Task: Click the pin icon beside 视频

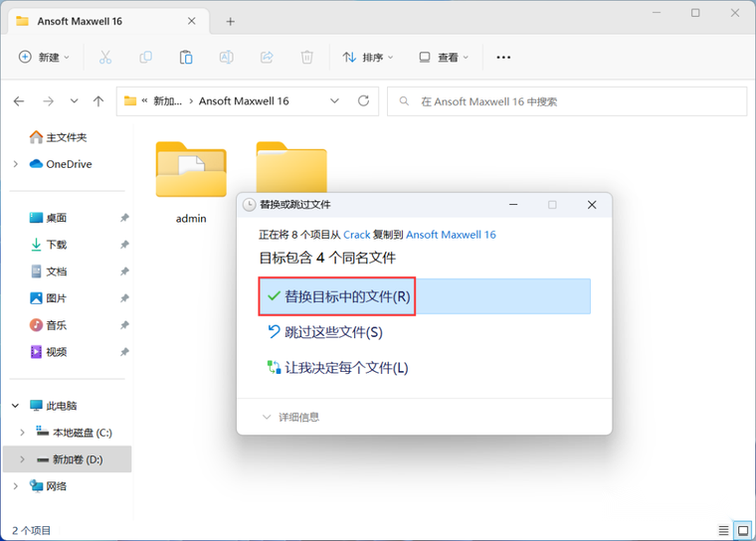Action: click(124, 352)
